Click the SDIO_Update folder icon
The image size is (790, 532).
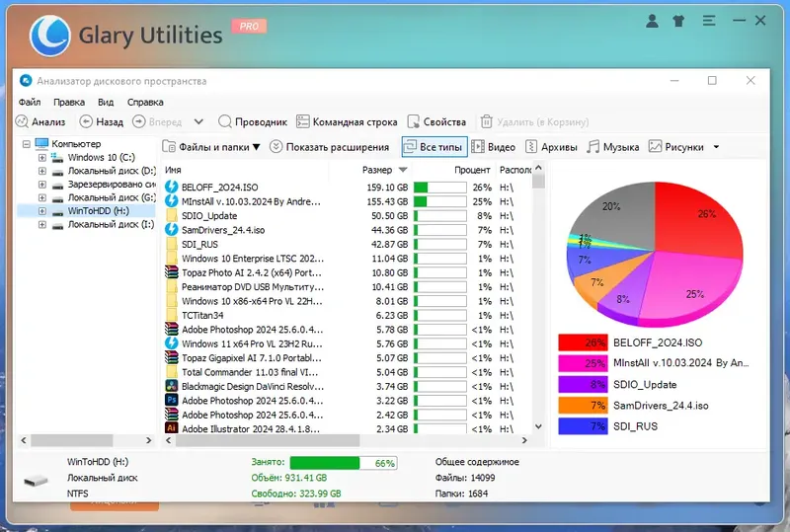pos(172,215)
